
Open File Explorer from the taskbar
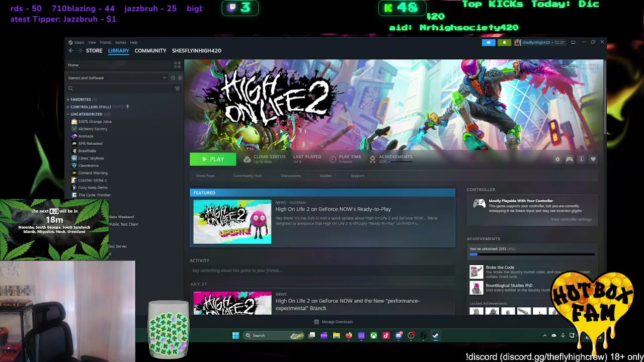click(x=336, y=335)
